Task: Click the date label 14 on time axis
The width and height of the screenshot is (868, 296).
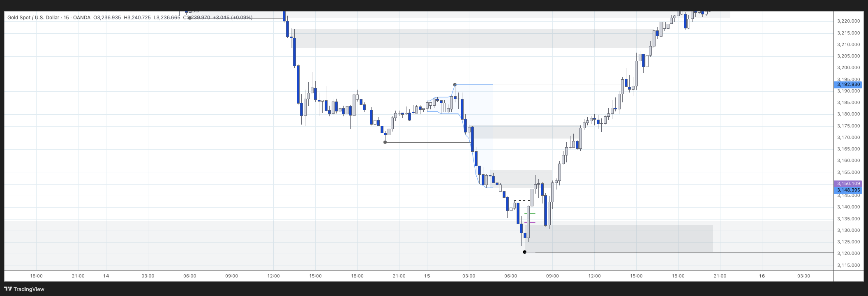Action: [x=106, y=276]
